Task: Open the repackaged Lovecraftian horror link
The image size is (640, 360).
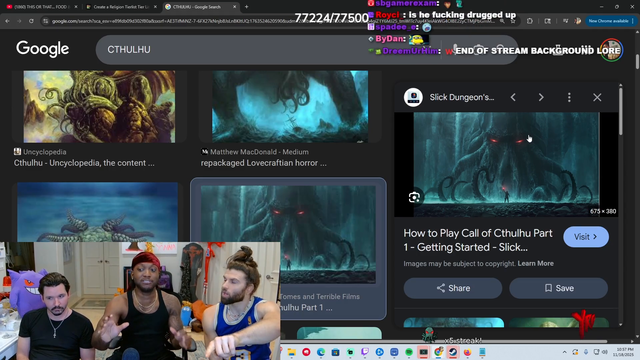Action: point(263,163)
